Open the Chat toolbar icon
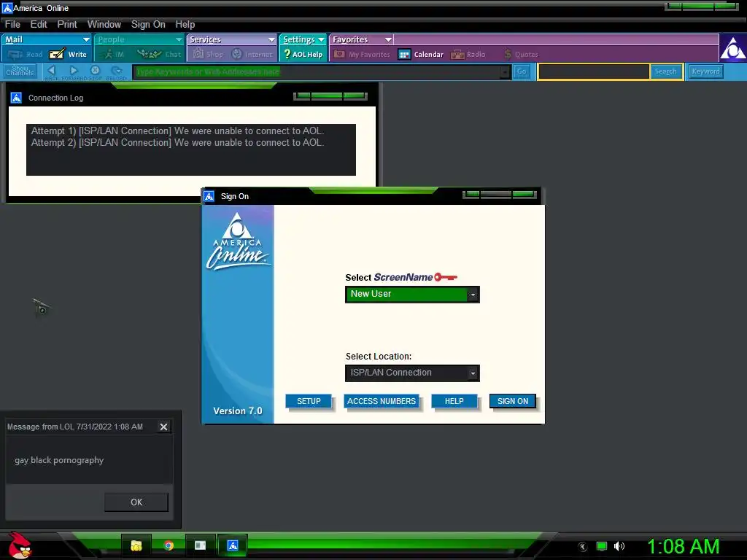The height and width of the screenshot is (560, 747). [x=160, y=54]
